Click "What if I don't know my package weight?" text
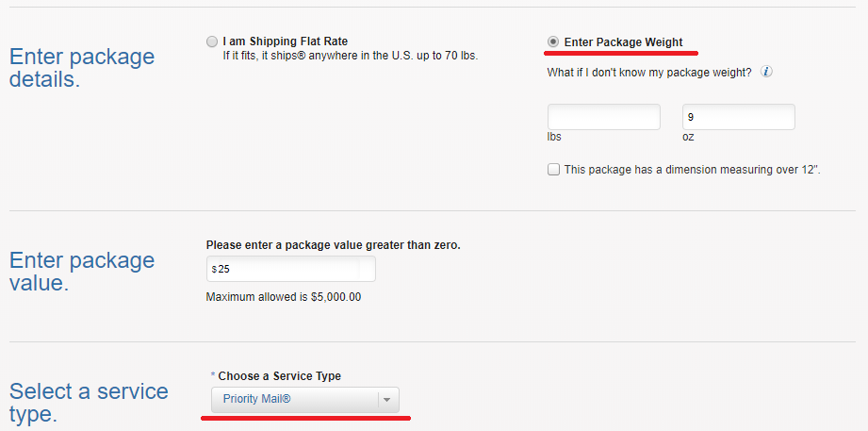The height and width of the screenshot is (431, 868). [x=649, y=73]
